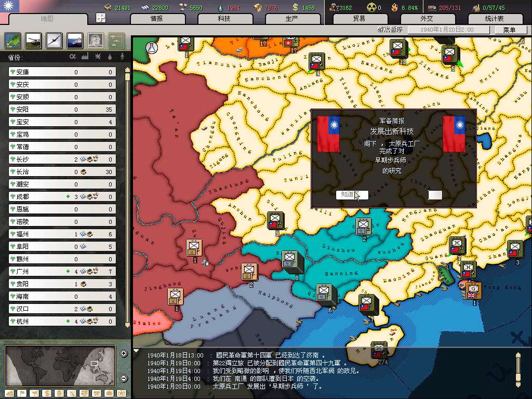Click the supplies crate icon in top bar
The width and height of the screenshot is (532, 399).
click(x=258, y=7)
